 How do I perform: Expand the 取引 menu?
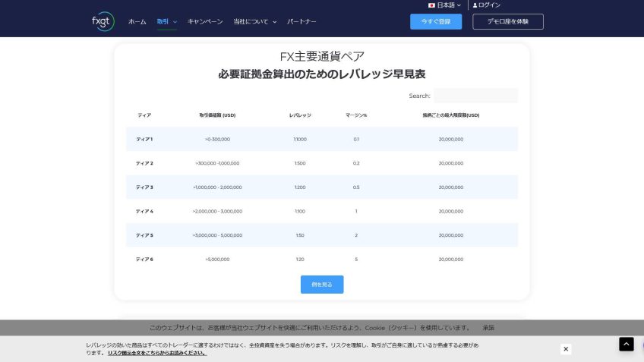[x=166, y=22]
